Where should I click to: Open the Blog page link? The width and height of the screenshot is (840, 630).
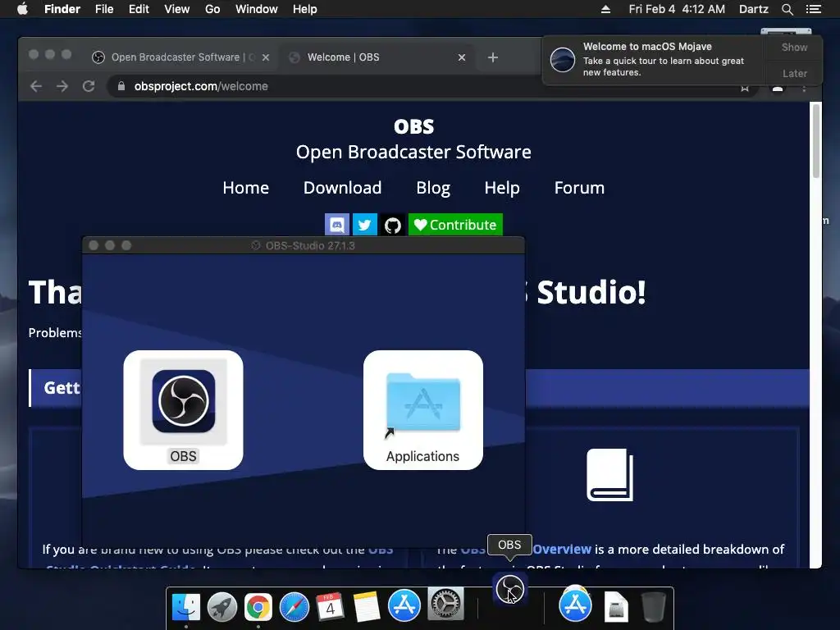[x=433, y=188]
